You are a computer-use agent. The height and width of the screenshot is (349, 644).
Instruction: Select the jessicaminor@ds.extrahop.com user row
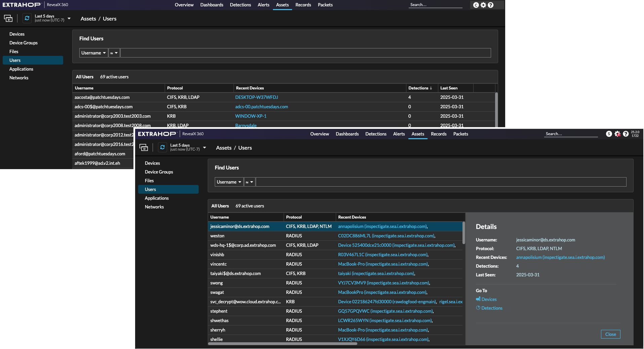click(335, 226)
